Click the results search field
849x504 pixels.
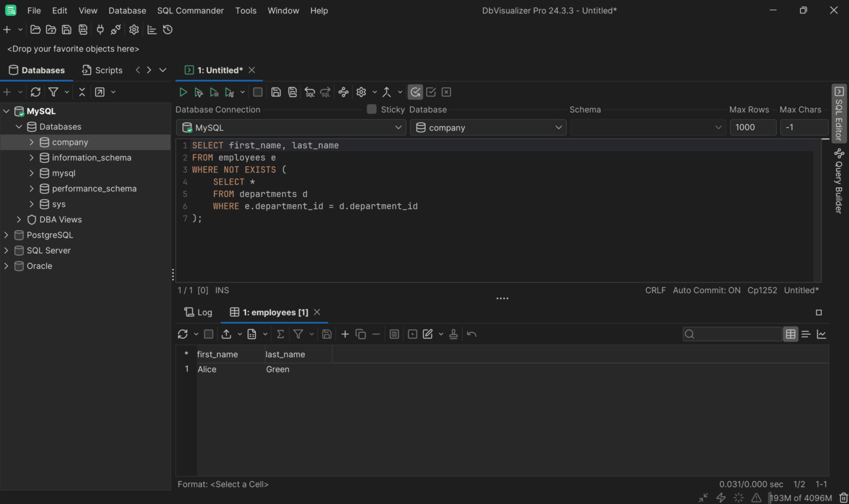732,334
